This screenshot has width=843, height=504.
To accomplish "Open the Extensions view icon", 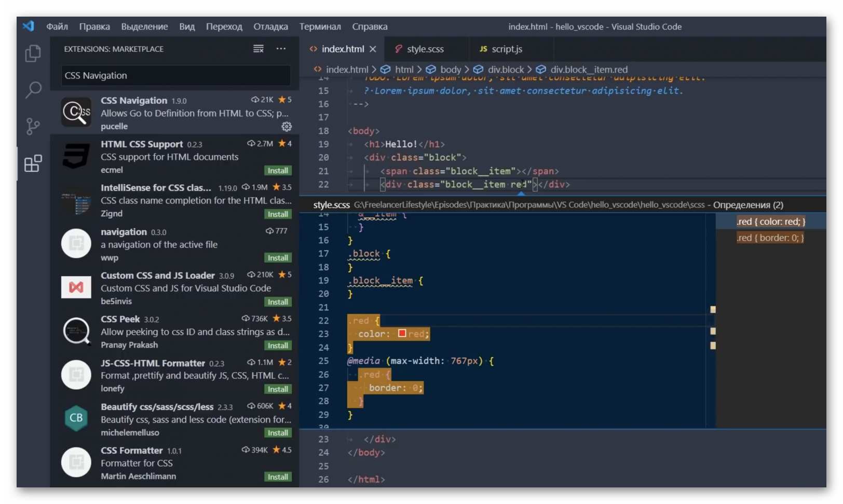I will point(33,164).
